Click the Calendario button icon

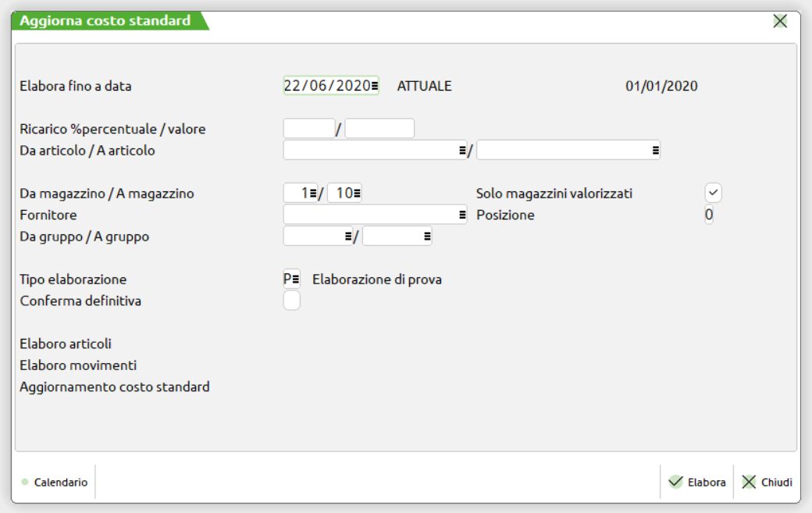pyautogui.click(x=25, y=483)
